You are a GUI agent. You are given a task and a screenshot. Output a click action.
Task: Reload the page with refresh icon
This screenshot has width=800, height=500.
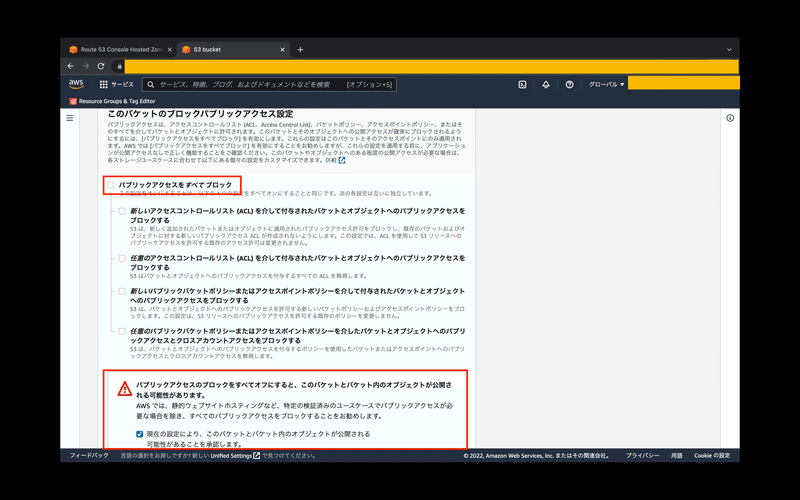[x=101, y=66]
